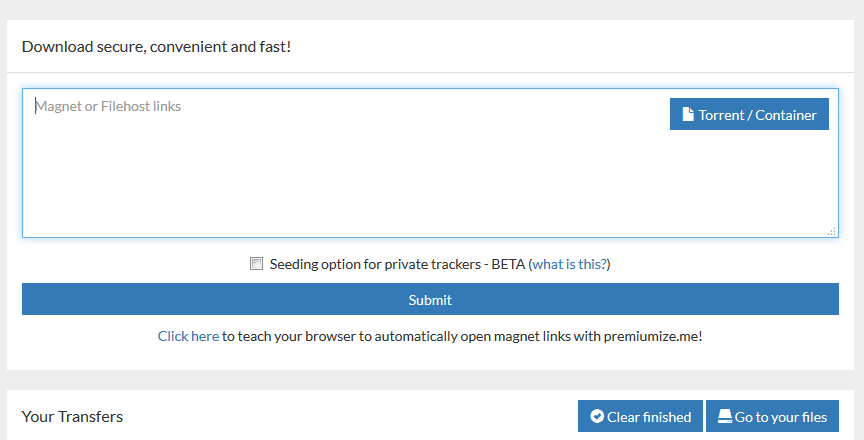The height and width of the screenshot is (440, 864).
Task: Click the file icon on Torrent / Container button
Action: (x=688, y=114)
